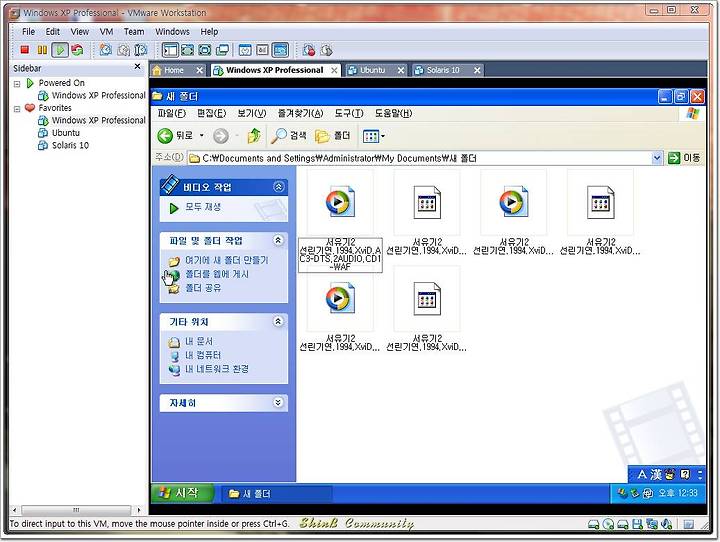720x542 pixels.
Task: Select Ubuntu in the Favorites list
Action: 66,133
